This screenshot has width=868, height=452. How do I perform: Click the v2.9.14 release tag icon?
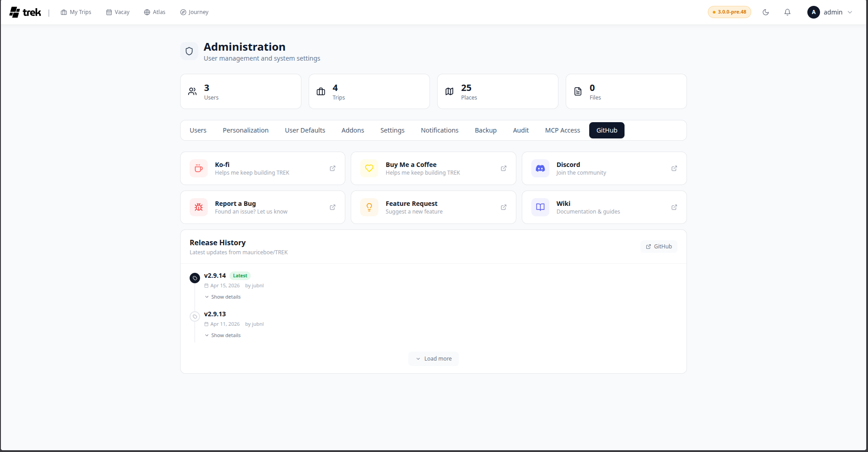tap(195, 278)
